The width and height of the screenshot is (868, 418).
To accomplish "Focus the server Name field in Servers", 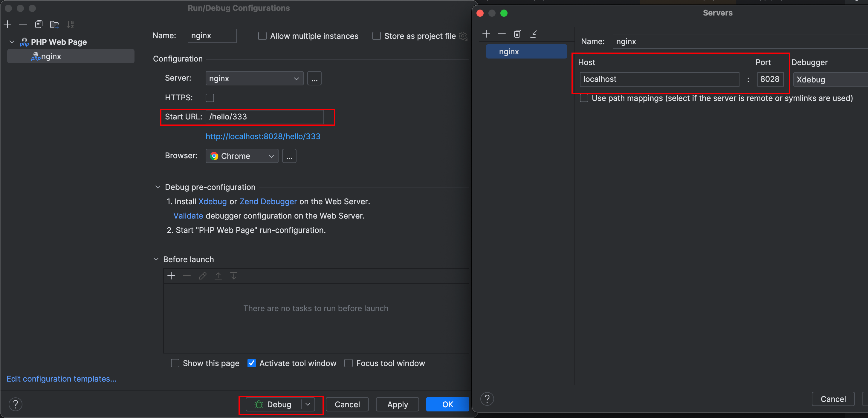I will (x=740, y=42).
